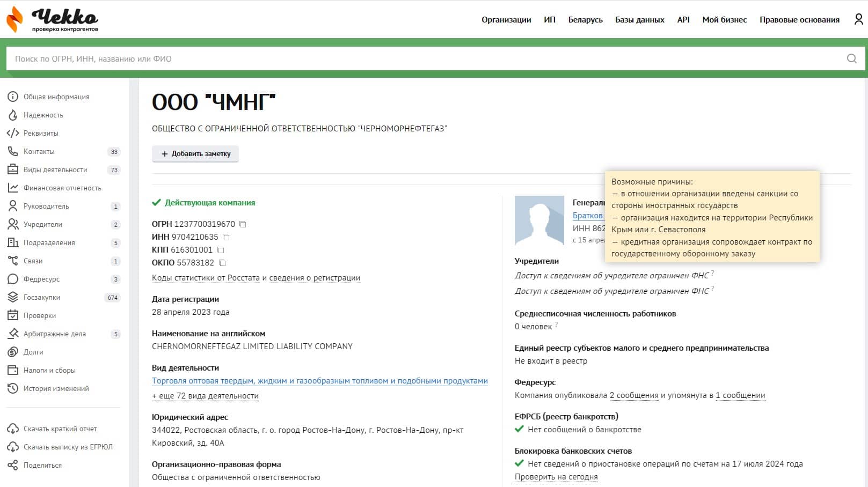Click the Руководитель person icon
This screenshot has width=868, height=487.
coord(13,206)
